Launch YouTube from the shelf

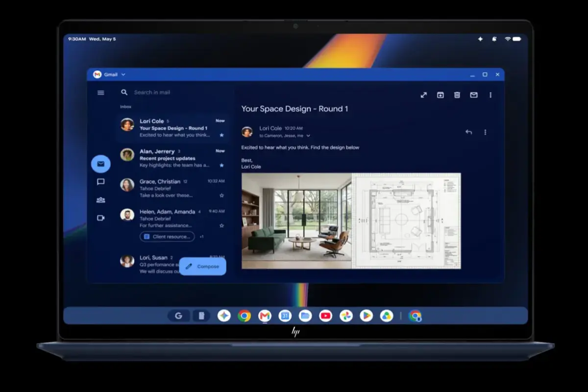tap(326, 316)
